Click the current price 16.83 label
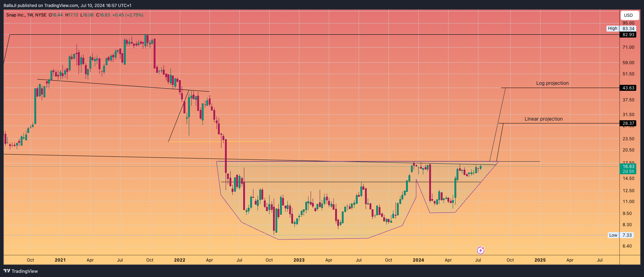 click(x=628, y=167)
